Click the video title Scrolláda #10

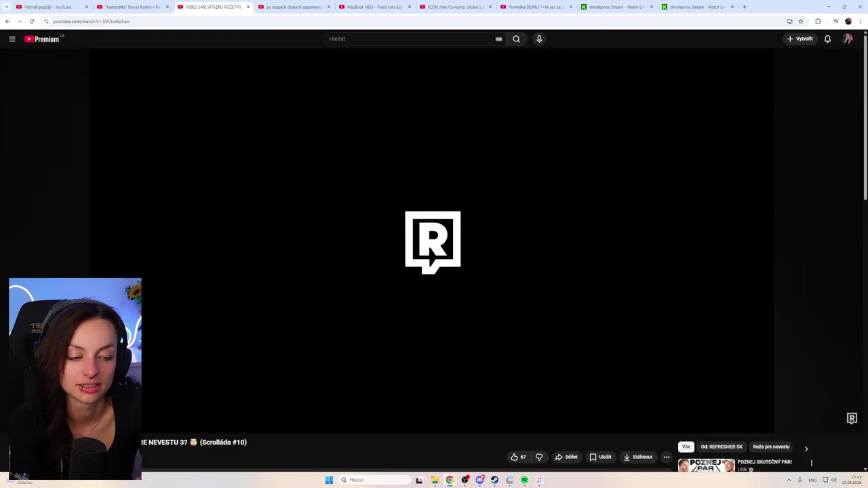click(223, 442)
